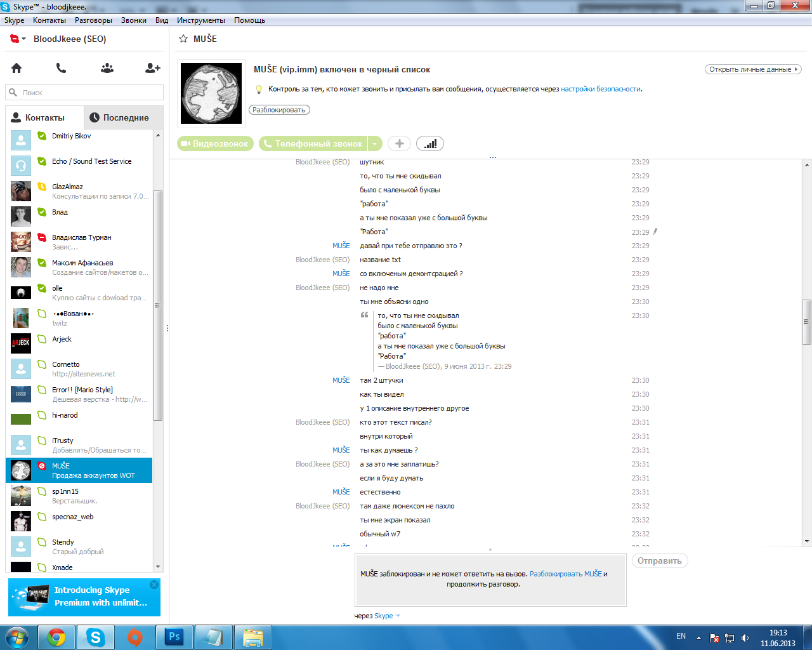This screenshot has height=650, width=812.
Task: Click the message "кто этот текст писал?"
Action: pyautogui.click(x=396, y=422)
